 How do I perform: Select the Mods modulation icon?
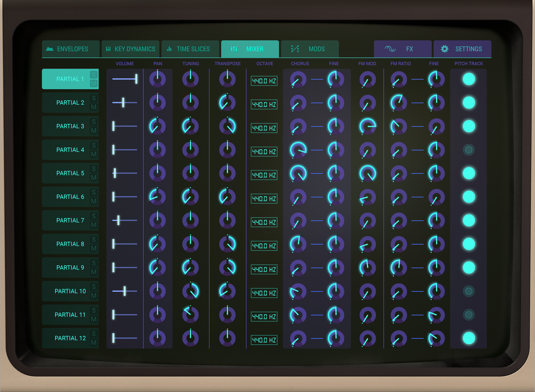pos(295,49)
